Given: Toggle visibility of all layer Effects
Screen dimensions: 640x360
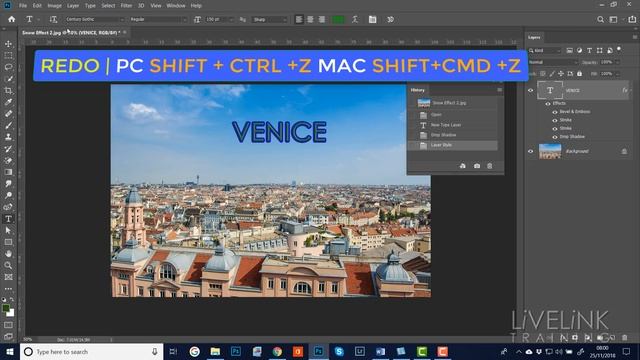Looking at the screenshot, I should coord(548,104).
